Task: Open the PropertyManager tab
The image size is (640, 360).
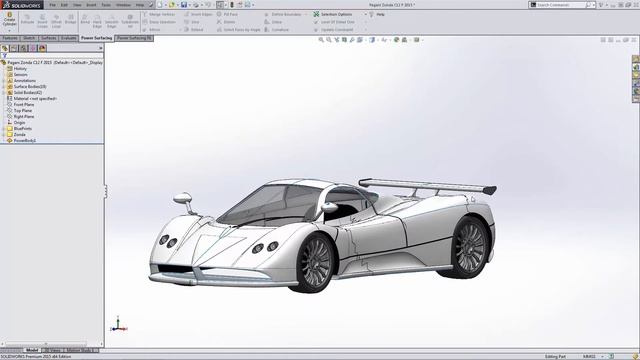Action: pyautogui.click(x=14, y=48)
